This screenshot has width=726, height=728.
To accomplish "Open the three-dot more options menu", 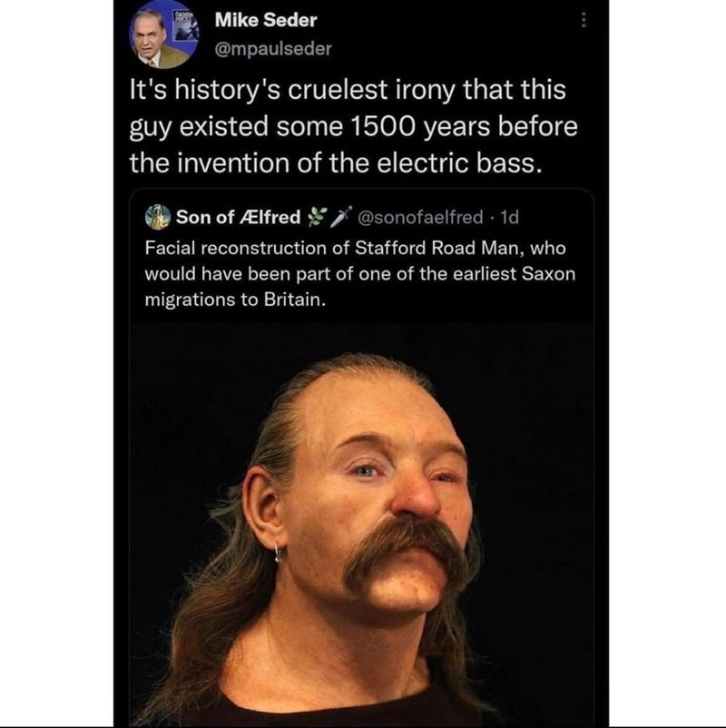I will [x=584, y=20].
